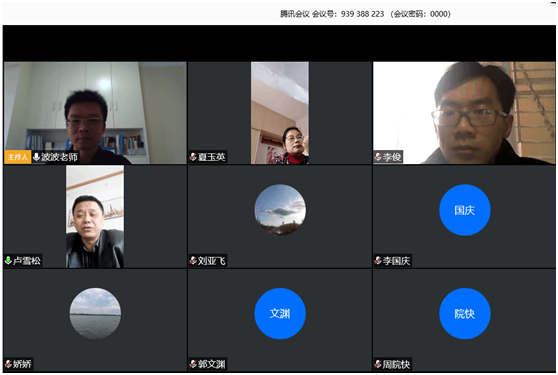The height and width of the screenshot is (375, 558).
Task: Click the blue 院快 avatar circle
Action: click(x=465, y=313)
